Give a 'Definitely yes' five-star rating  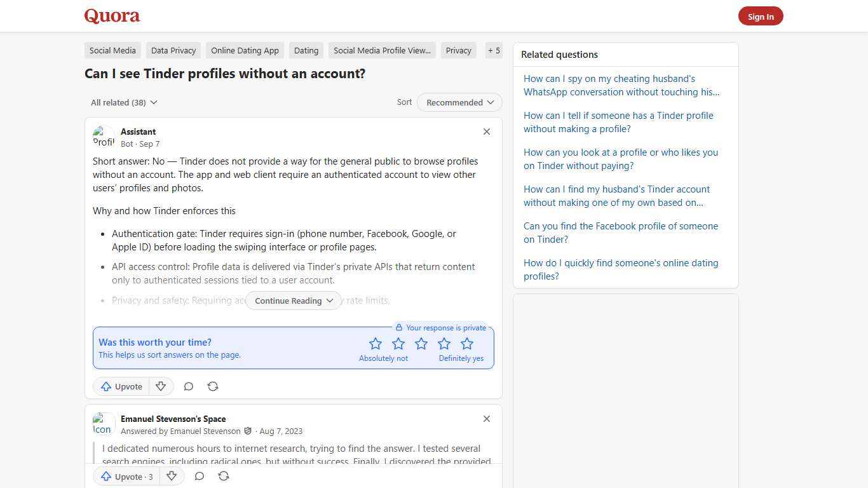(x=466, y=343)
